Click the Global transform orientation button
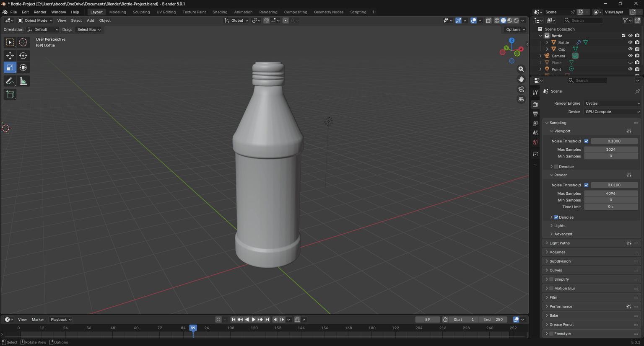 coord(236,21)
